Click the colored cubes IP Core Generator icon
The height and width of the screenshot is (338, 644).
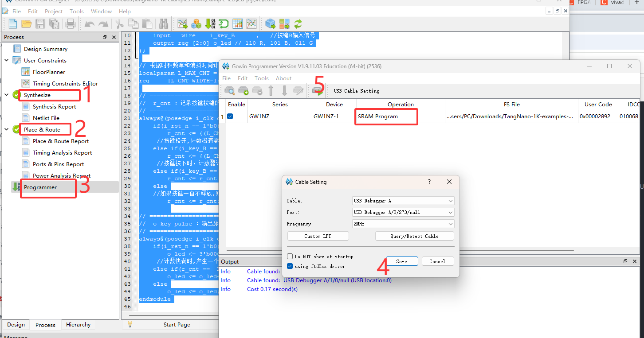tap(196, 23)
